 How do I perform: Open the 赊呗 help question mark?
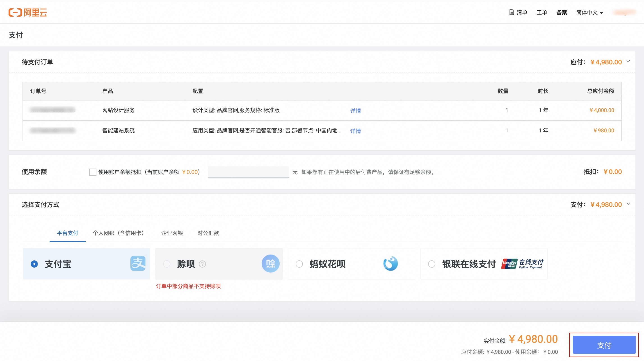click(202, 264)
